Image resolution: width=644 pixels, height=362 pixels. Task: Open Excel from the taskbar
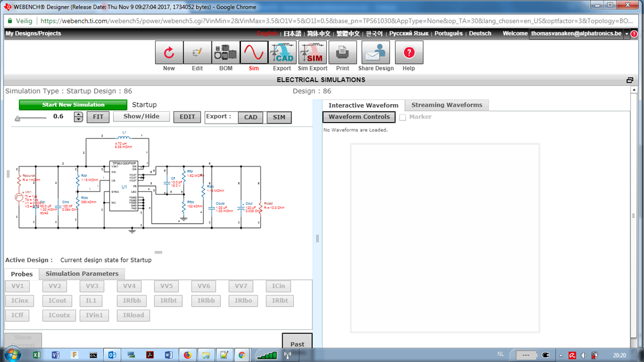coord(37,355)
